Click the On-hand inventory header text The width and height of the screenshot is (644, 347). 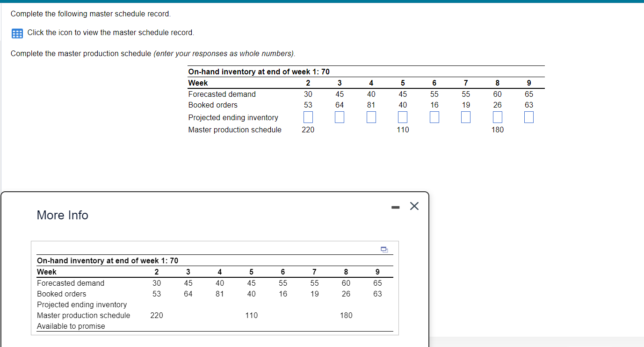pyautogui.click(x=257, y=72)
